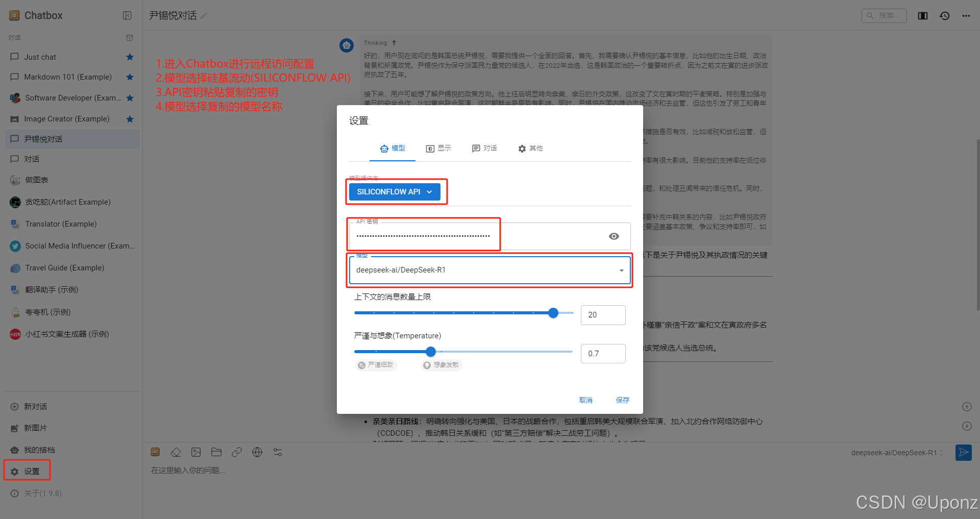Image resolution: width=980 pixels, height=519 pixels.
Task: Open 我的搭档 copilots page
Action: (72, 450)
